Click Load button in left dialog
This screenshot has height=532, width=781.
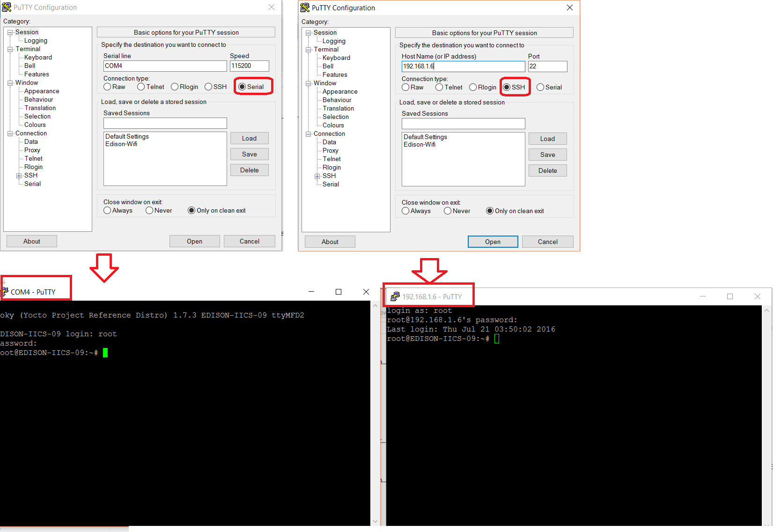point(250,138)
